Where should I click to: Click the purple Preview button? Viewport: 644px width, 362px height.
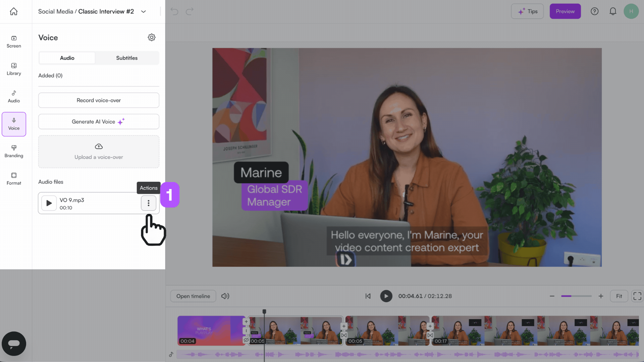tap(565, 11)
